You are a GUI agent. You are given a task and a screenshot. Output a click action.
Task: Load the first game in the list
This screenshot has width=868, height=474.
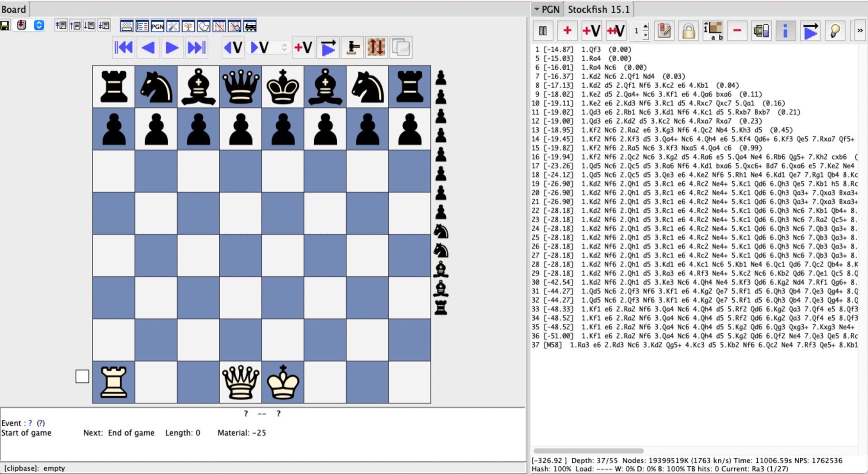[x=61, y=26]
